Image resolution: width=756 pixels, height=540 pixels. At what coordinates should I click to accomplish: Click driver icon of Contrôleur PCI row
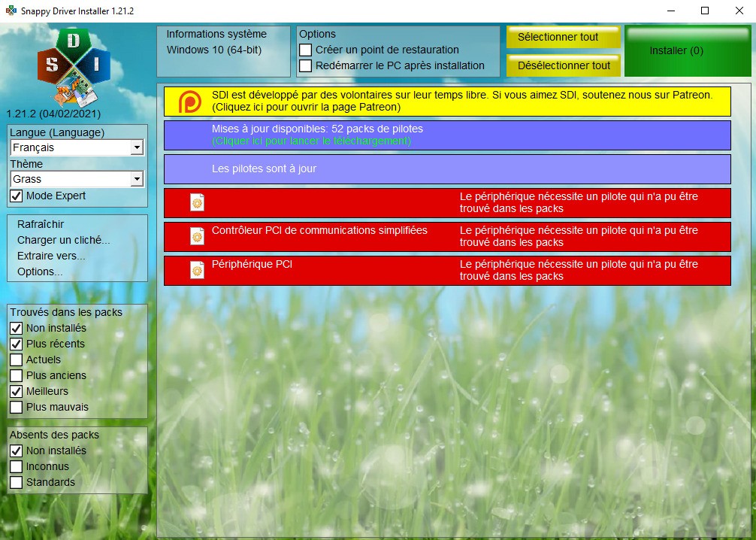point(197,236)
